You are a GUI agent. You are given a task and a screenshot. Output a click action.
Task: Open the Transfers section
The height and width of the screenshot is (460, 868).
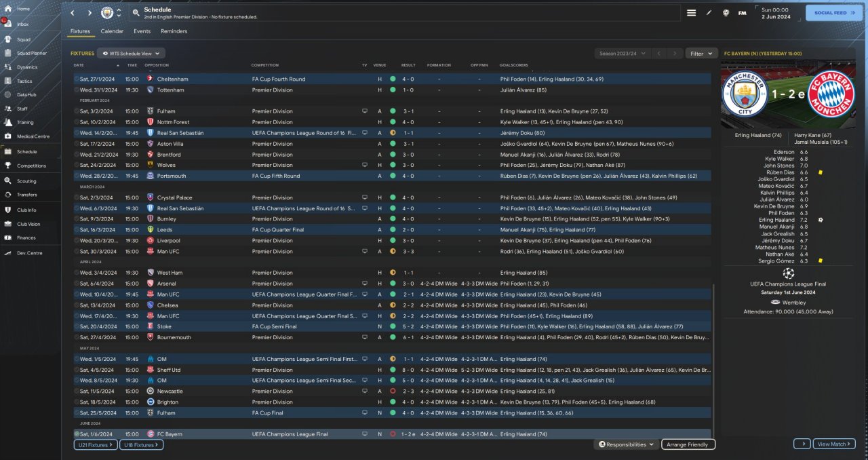[30, 195]
